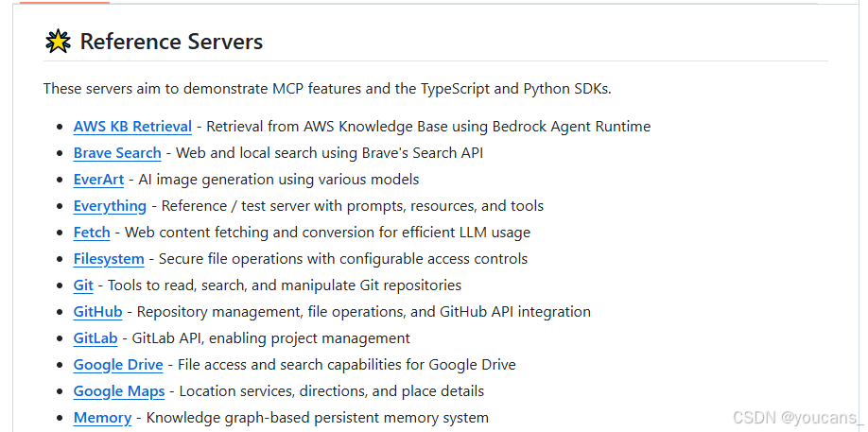
Task: Open the Filesystem server link
Action: (109, 259)
